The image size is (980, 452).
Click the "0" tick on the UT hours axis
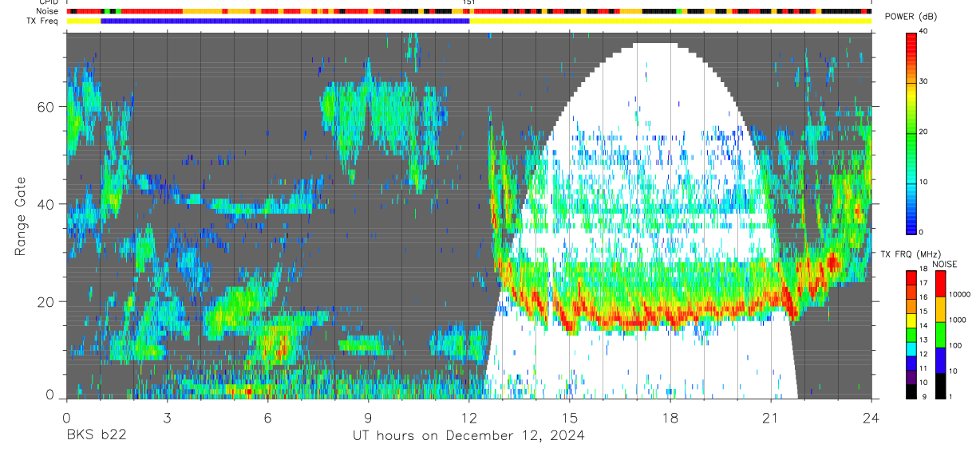pos(67,416)
